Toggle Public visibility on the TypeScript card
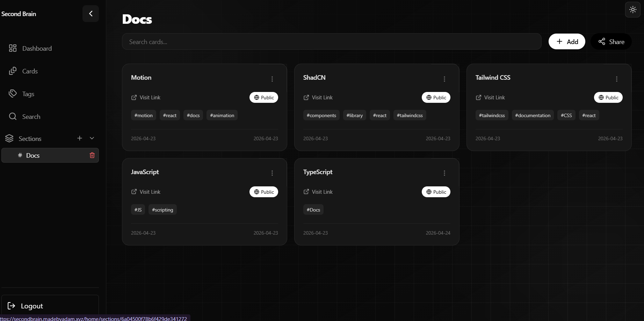644x321 pixels. [436, 192]
